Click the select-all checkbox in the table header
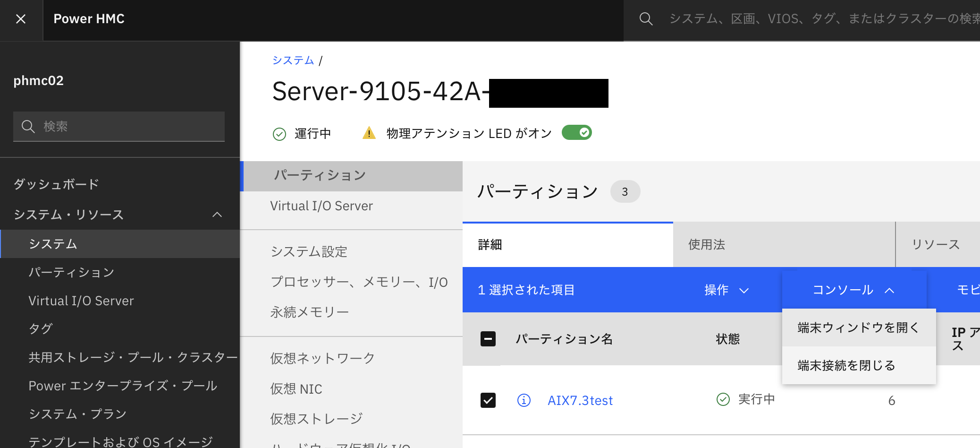 [488, 339]
